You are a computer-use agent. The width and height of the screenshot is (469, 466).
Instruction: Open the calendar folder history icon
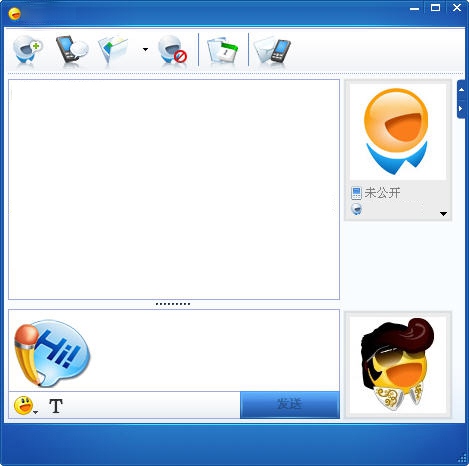223,50
